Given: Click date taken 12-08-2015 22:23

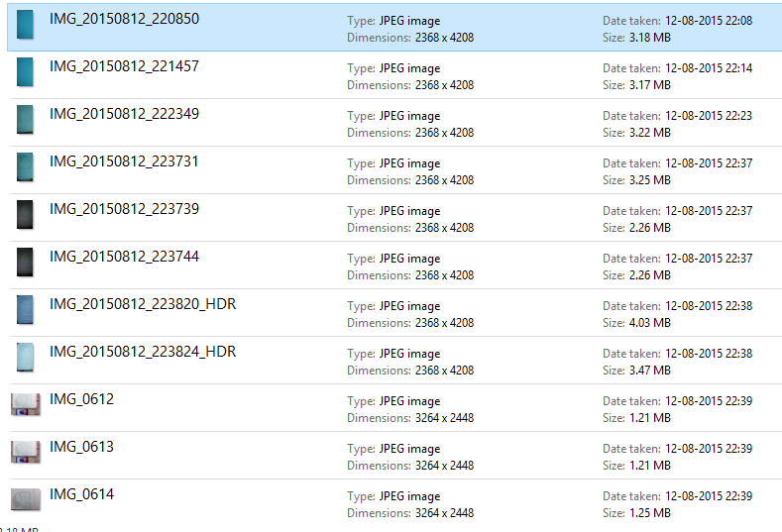Looking at the screenshot, I should pyautogui.click(x=709, y=116).
